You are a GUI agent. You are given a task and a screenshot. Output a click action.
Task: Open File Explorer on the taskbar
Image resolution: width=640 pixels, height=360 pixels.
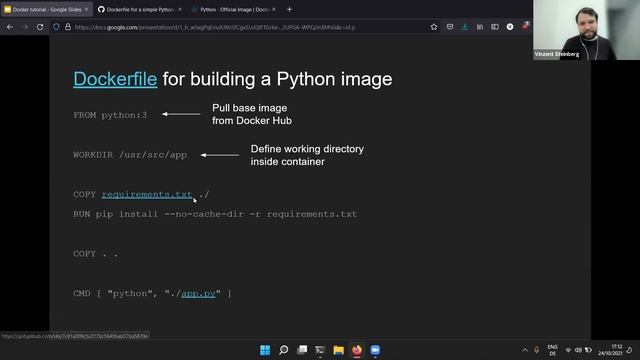338,350
